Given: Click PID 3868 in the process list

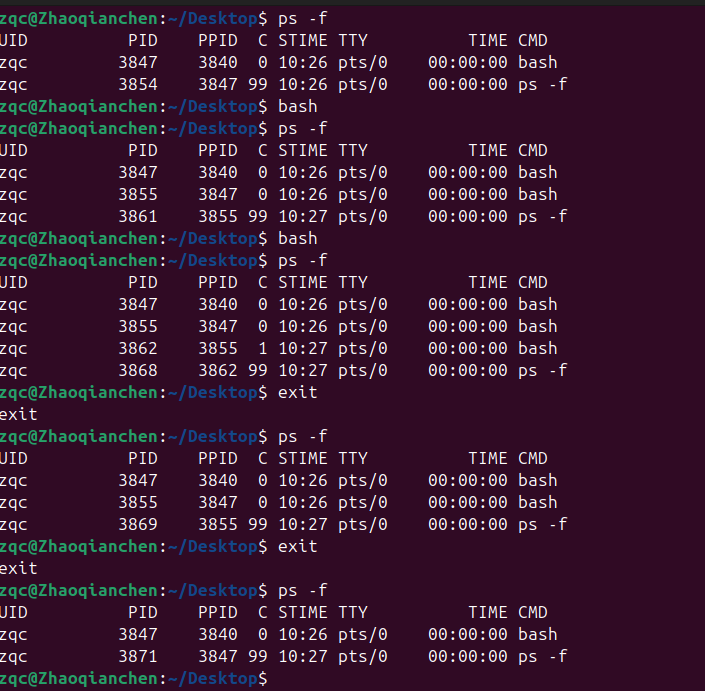Looking at the screenshot, I should tap(138, 370).
